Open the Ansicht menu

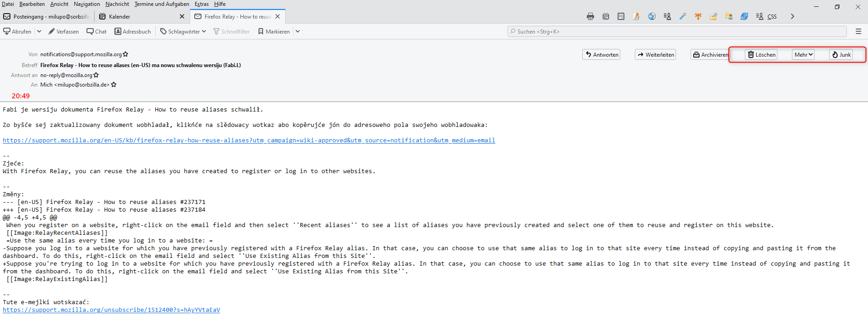(x=59, y=4)
